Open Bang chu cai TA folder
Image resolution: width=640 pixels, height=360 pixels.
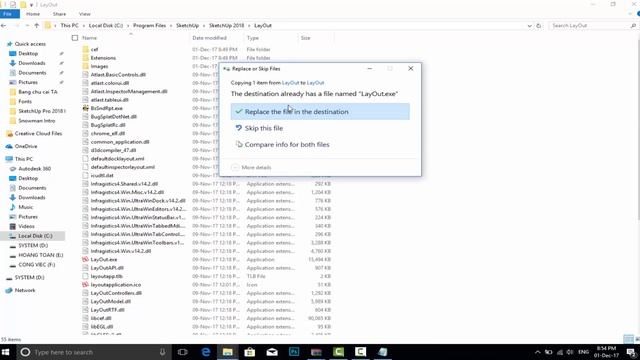(38, 92)
